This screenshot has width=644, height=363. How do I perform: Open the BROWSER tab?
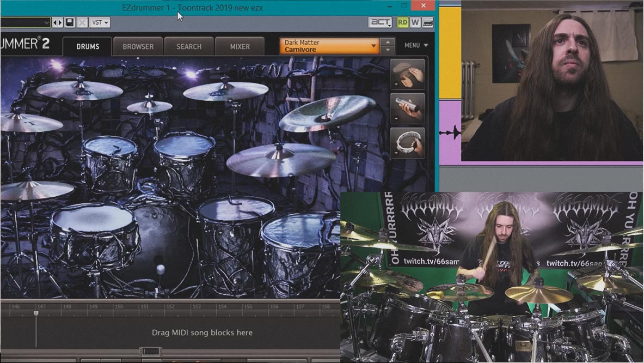tap(138, 46)
